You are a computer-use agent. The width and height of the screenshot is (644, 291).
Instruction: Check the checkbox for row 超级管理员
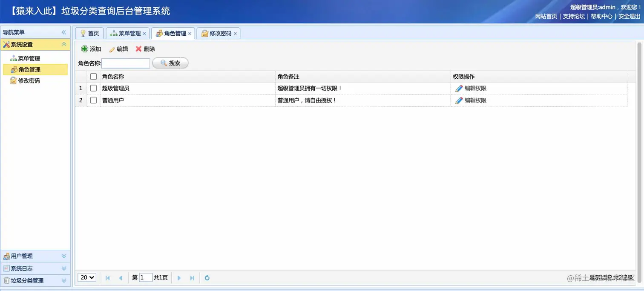point(94,88)
